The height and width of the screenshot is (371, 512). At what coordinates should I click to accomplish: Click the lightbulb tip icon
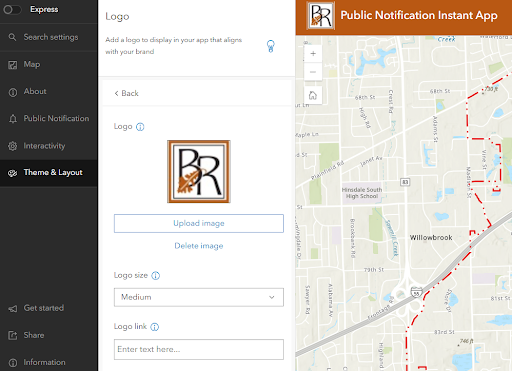[271, 46]
